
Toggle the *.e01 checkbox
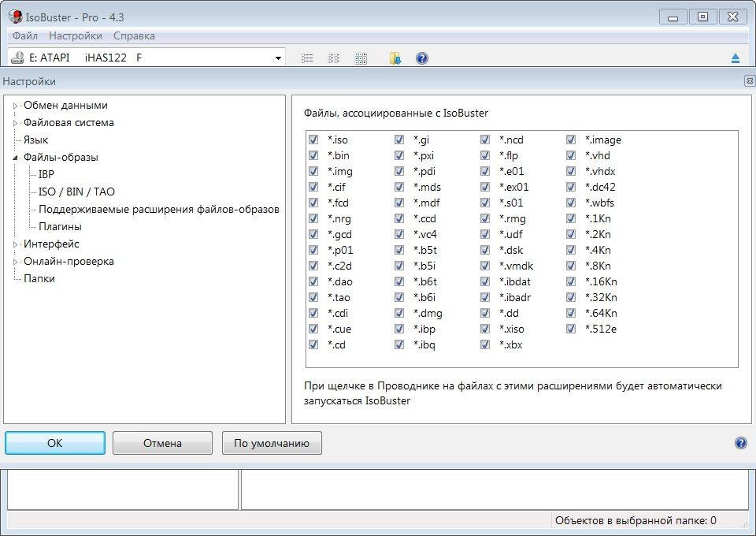tap(485, 171)
